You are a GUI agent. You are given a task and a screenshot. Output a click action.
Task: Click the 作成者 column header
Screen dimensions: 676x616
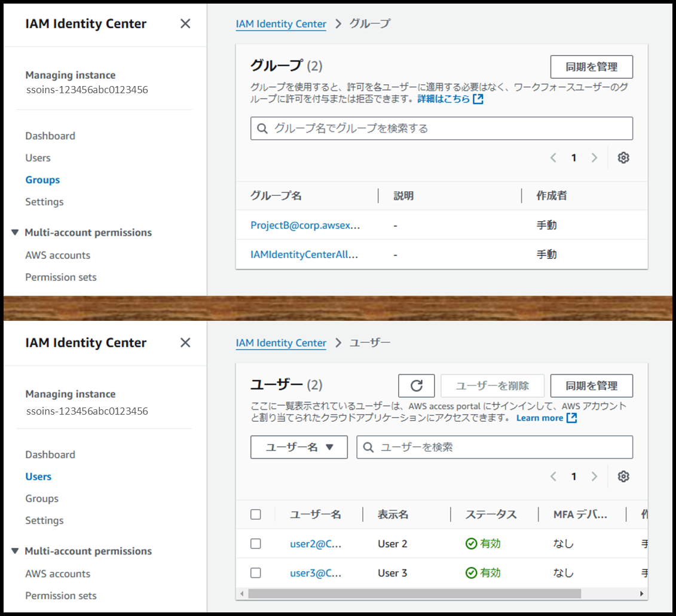(x=552, y=196)
